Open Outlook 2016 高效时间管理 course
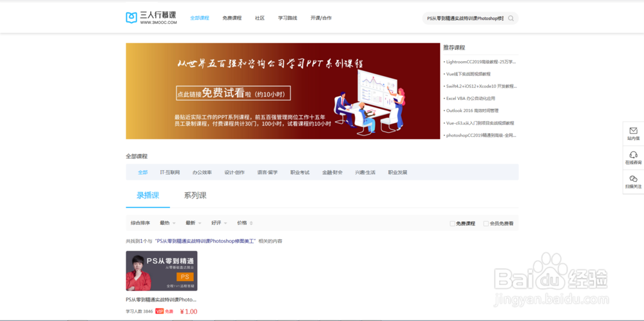Screen dimensions: 644x321 (x=472, y=111)
